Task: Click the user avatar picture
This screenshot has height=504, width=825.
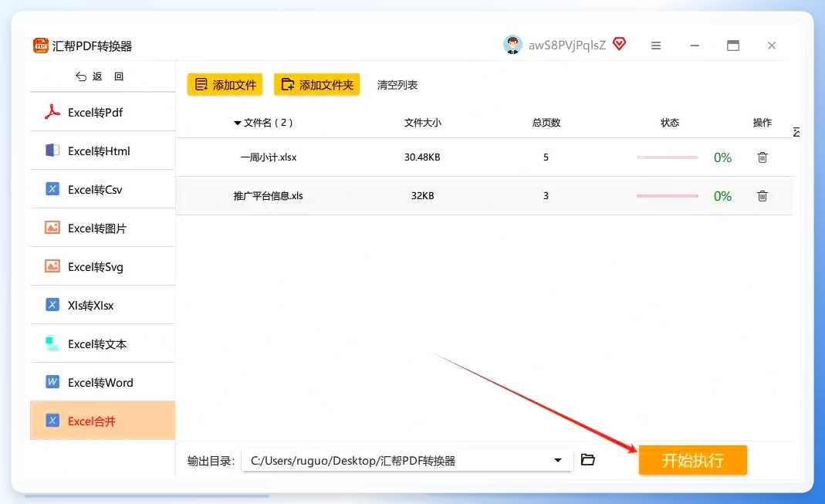Action: [512, 45]
